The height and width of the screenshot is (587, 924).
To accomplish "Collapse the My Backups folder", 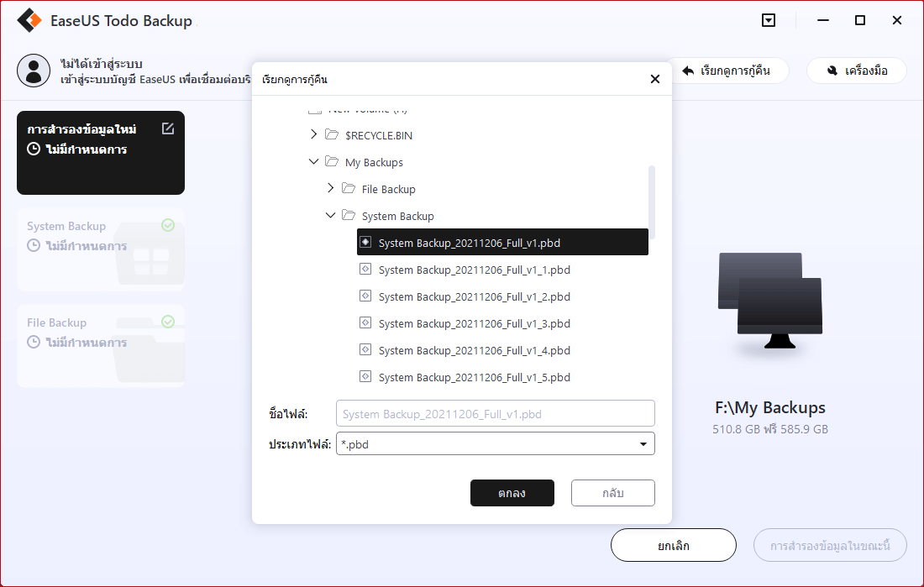I will pos(313,161).
